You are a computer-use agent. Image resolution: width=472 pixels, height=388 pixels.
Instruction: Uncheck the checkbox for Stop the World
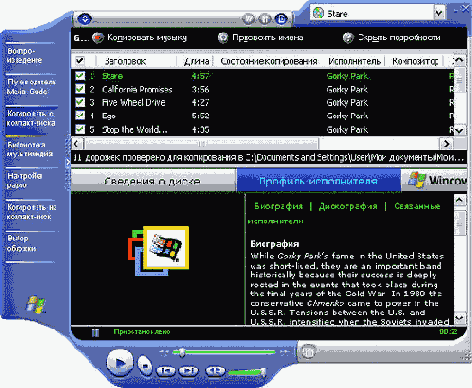click(80, 129)
